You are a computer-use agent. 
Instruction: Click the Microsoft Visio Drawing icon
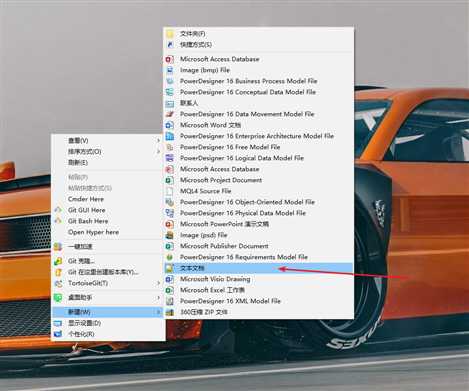(169, 279)
